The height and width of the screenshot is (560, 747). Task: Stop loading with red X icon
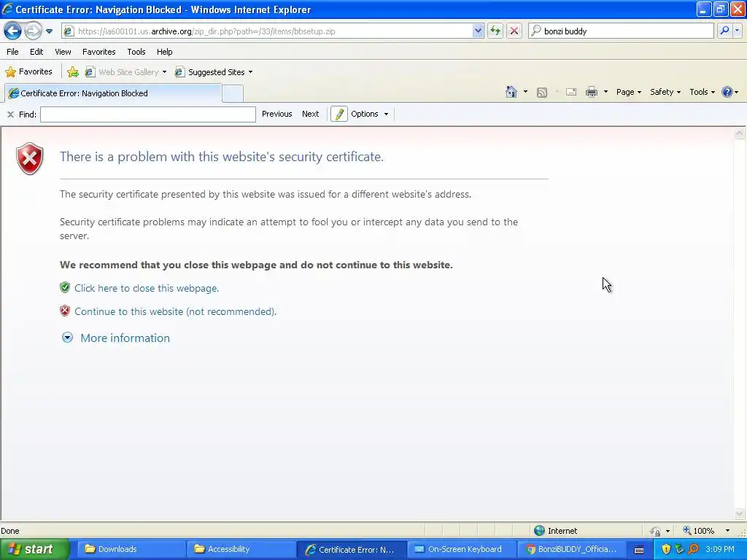(514, 31)
